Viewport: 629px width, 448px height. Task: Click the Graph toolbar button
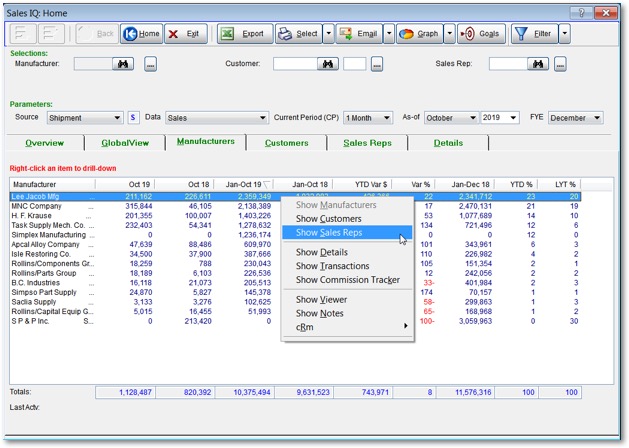pyautogui.click(x=420, y=34)
